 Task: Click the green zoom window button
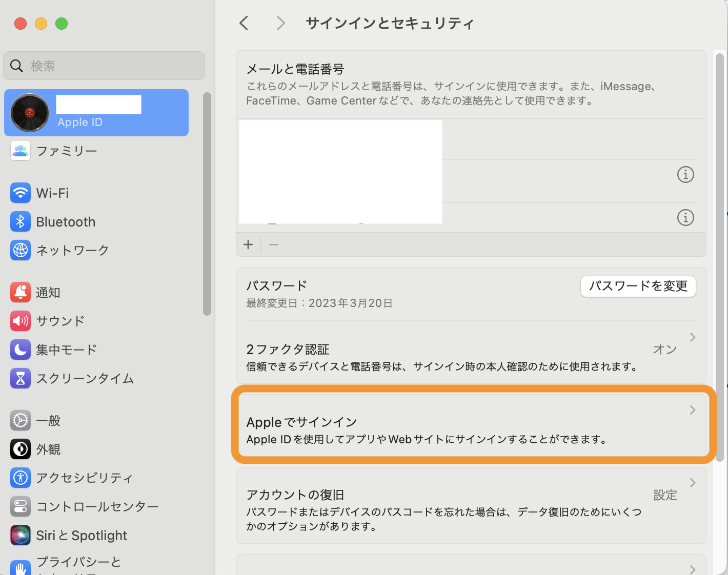tap(62, 24)
